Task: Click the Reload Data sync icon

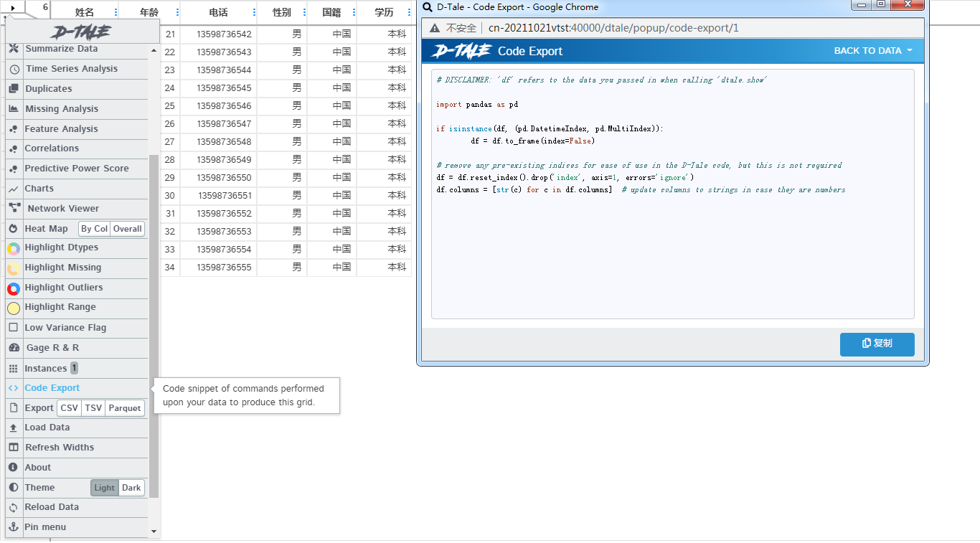Action: [x=14, y=507]
